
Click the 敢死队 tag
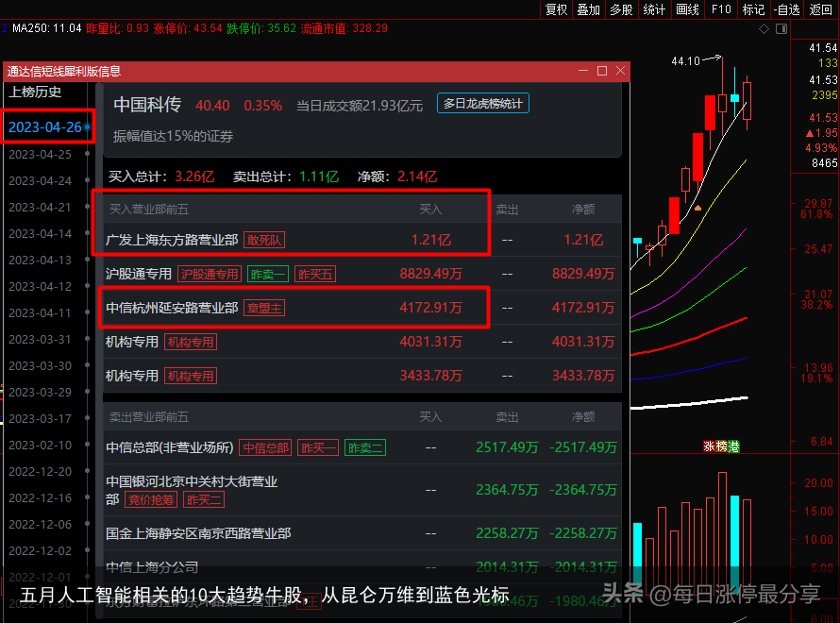click(264, 240)
